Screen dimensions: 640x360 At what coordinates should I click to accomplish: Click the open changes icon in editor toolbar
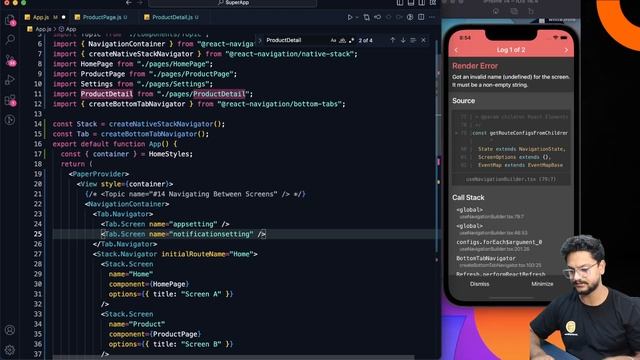(x=367, y=17)
